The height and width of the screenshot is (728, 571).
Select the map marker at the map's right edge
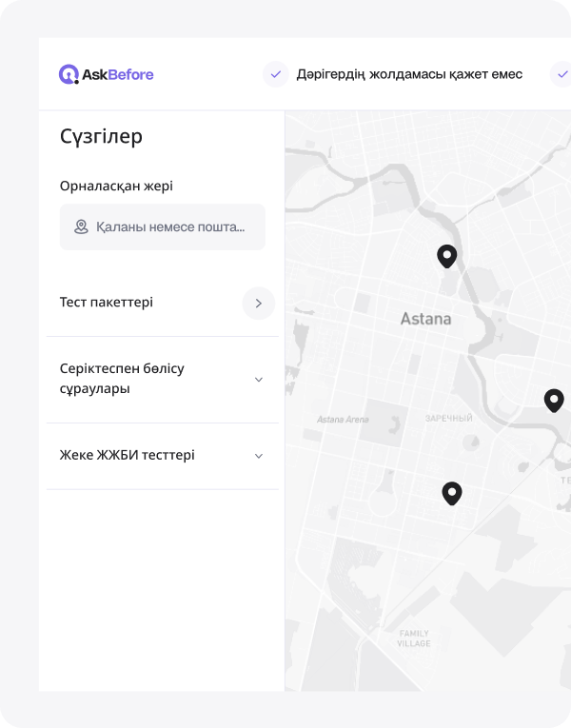tap(554, 400)
